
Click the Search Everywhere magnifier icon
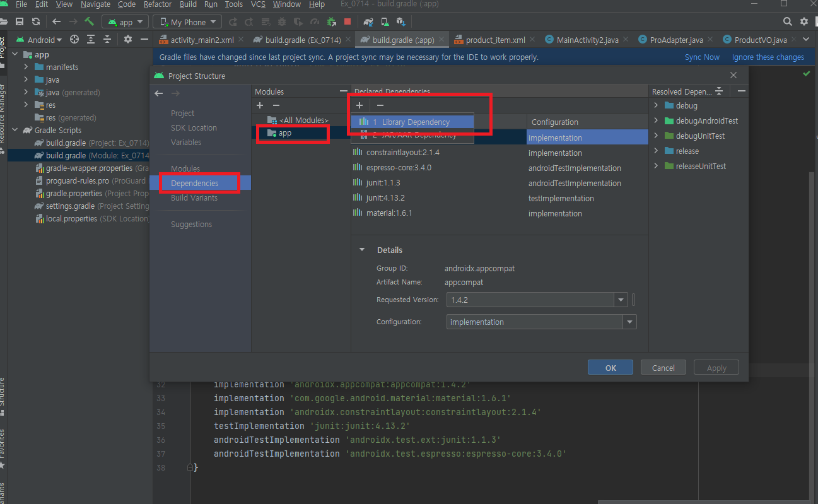(x=788, y=21)
